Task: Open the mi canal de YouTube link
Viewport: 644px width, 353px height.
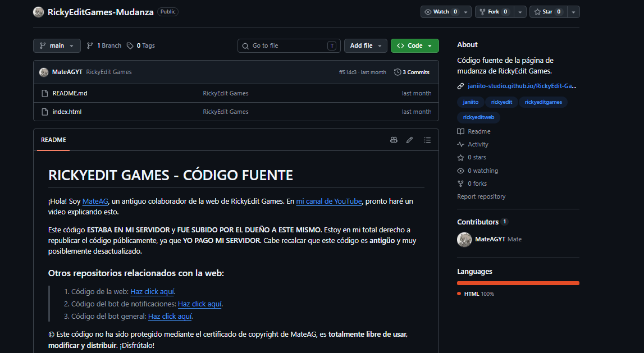Action: tap(329, 201)
